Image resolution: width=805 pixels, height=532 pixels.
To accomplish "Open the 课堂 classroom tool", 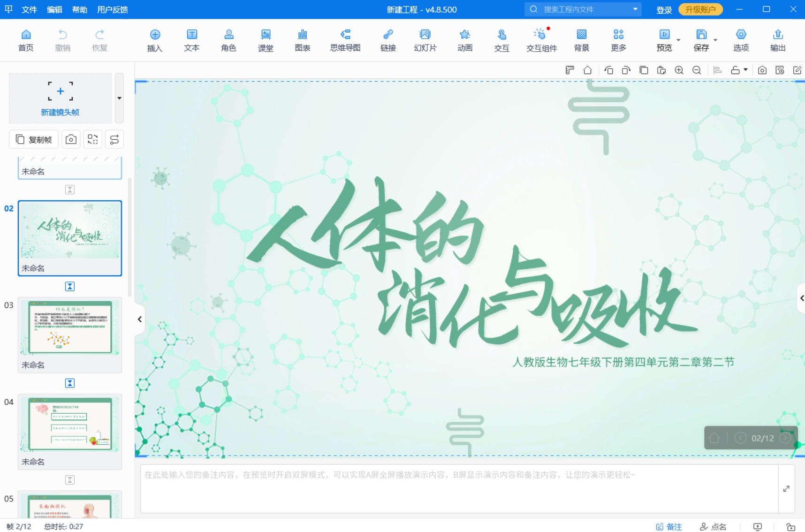I will [266, 40].
